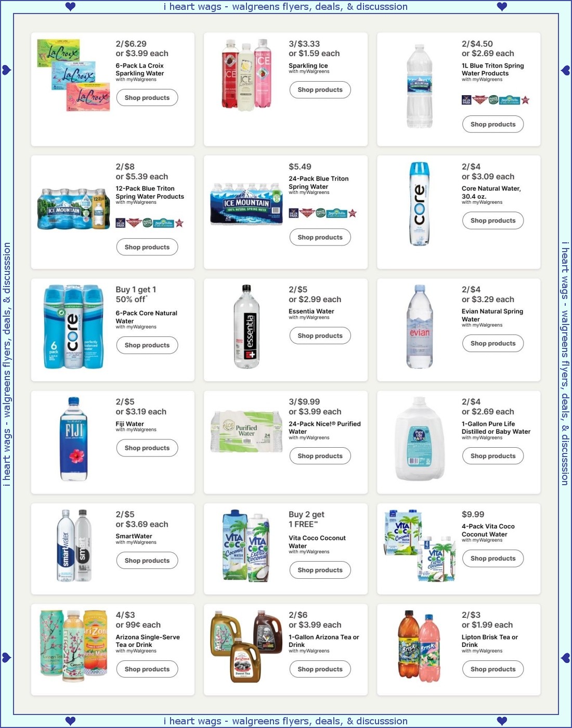
Task: Select the Essentia Water bottle picture
Action: pyautogui.click(x=247, y=327)
